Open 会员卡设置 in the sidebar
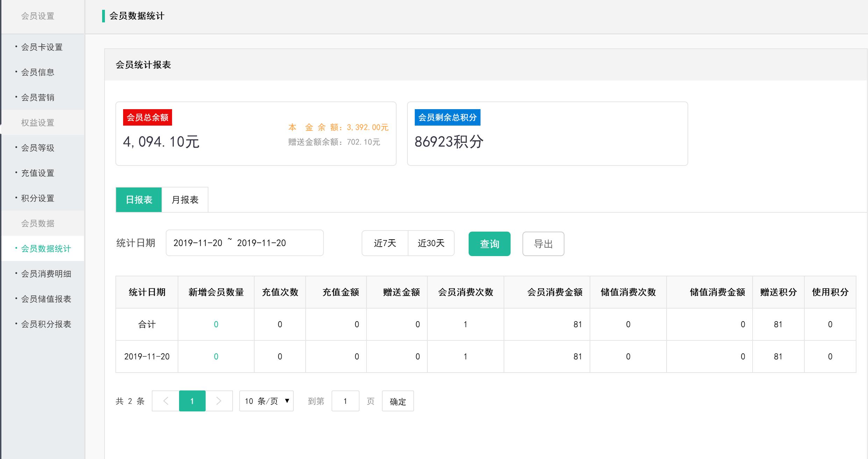868x459 pixels. (42, 47)
